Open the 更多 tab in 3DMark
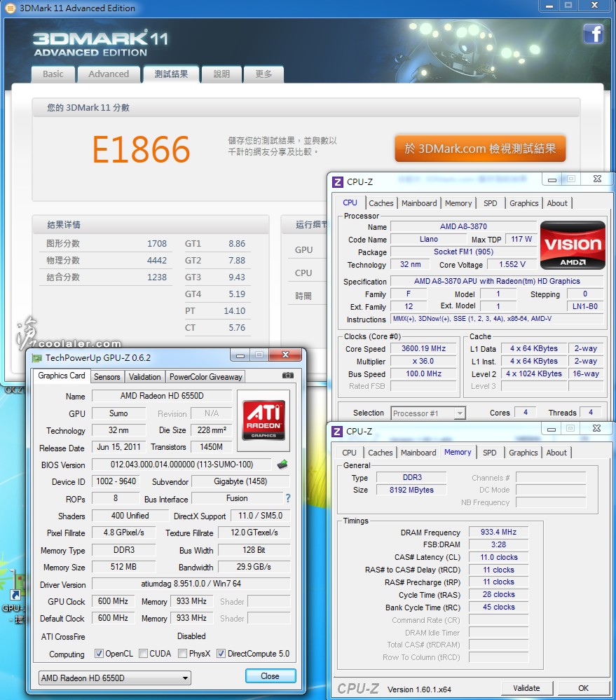616x700 pixels. 263,74
